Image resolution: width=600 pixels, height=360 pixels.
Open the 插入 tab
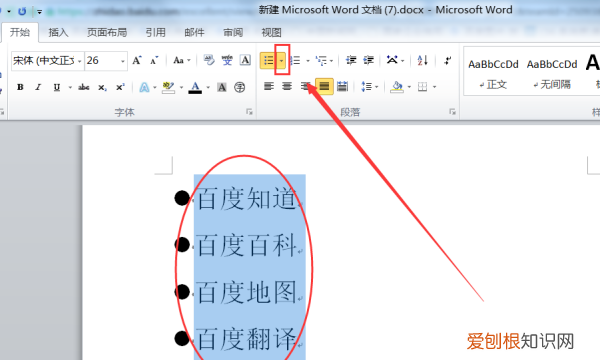click(x=58, y=33)
